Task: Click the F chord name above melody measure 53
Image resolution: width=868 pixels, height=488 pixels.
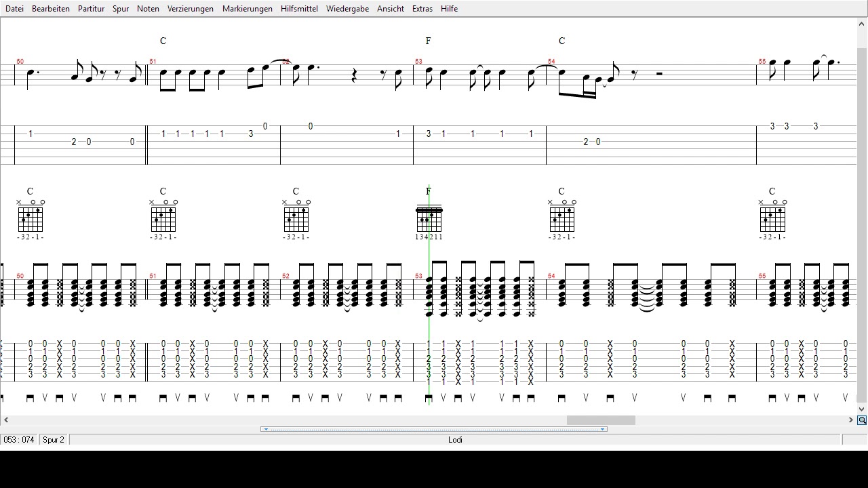Action: [x=428, y=41]
